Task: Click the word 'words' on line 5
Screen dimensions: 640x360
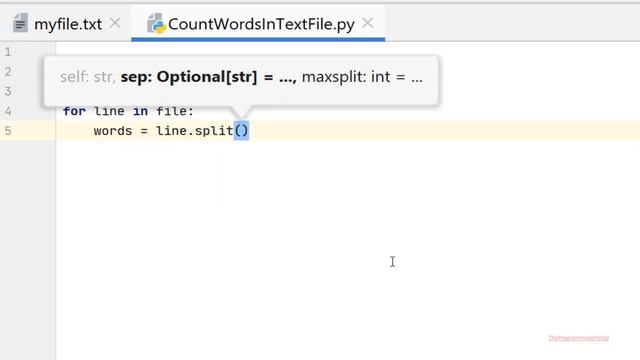Action: [113, 131]
